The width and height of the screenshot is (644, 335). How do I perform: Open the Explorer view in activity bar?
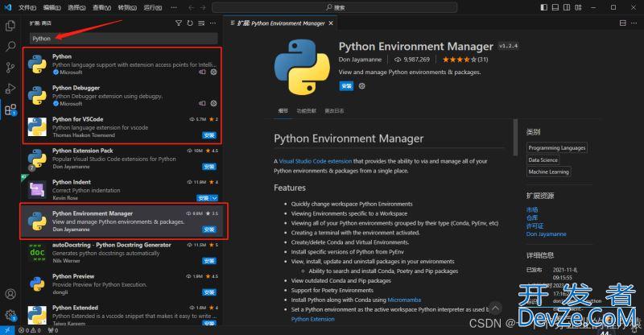pyautogui.click(x=10, y=26)
